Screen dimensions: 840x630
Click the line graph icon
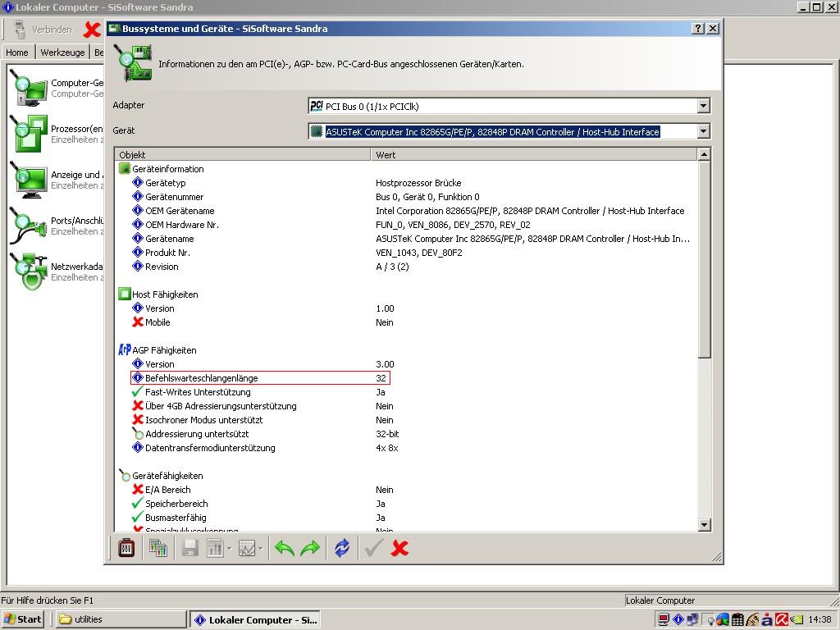[246, 548]
